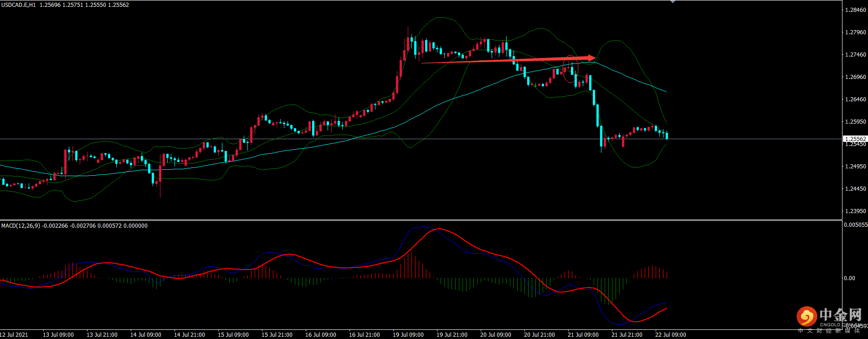The image size is (868, 339).
Task: Click the 1.26960 price scale label
Action: click(855, 77)
